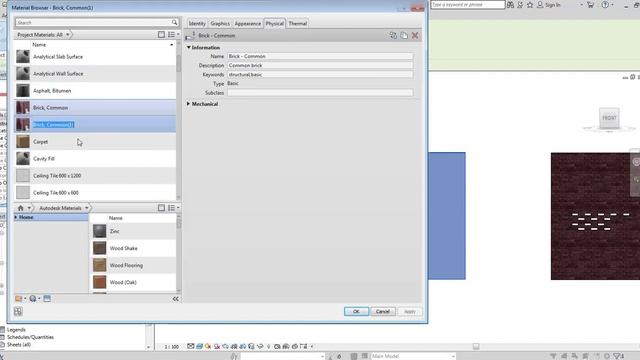
Task: Duplicate the Brick - Common asset
Action: click(x=404, y=36)
